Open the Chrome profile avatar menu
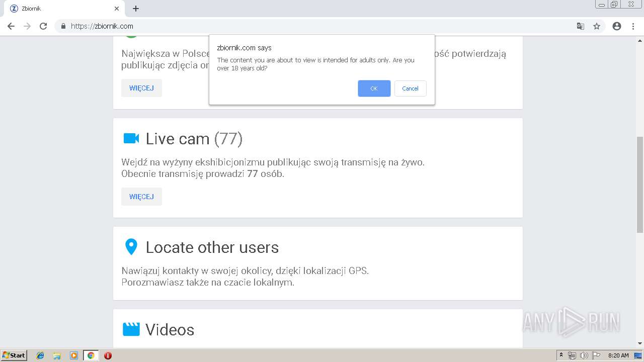 pyautogui.click(x=617, y=26)
